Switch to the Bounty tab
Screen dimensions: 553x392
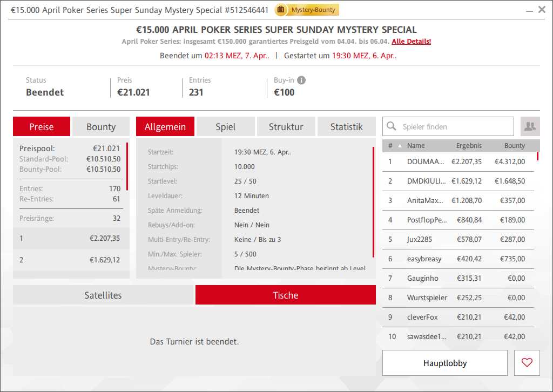coord(101,126)
